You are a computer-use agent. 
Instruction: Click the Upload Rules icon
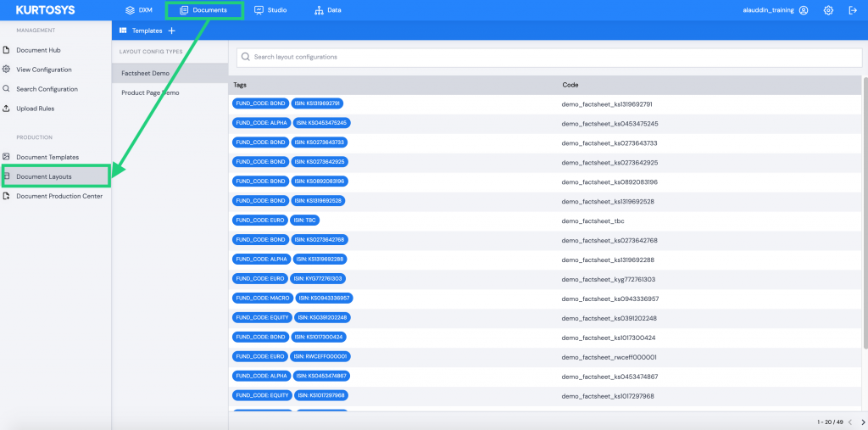7,109
